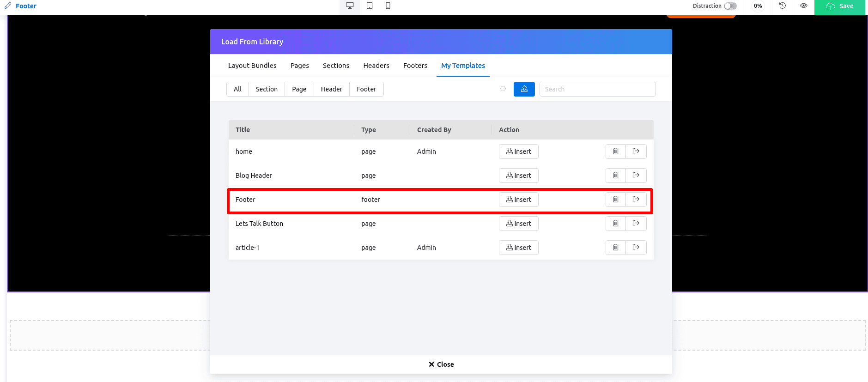The height and width of the screenshot is (382, 868).
Task: Select the My Templates tab
Action: 463,66
